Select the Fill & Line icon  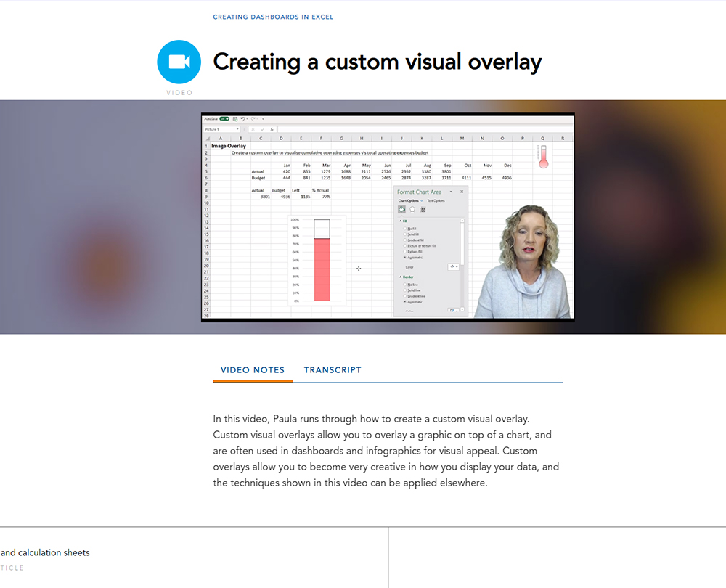pos(401,209)
